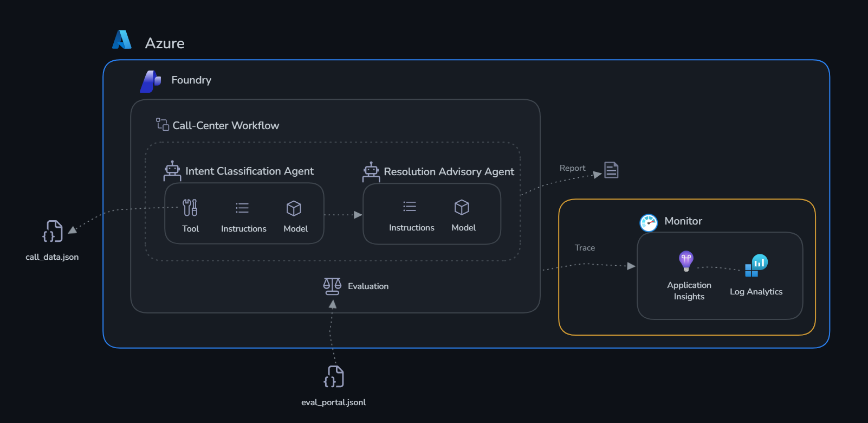The image size is (868, 423).
Task: Select the Call-Center Workflow icon
Action: click(163, 124)
